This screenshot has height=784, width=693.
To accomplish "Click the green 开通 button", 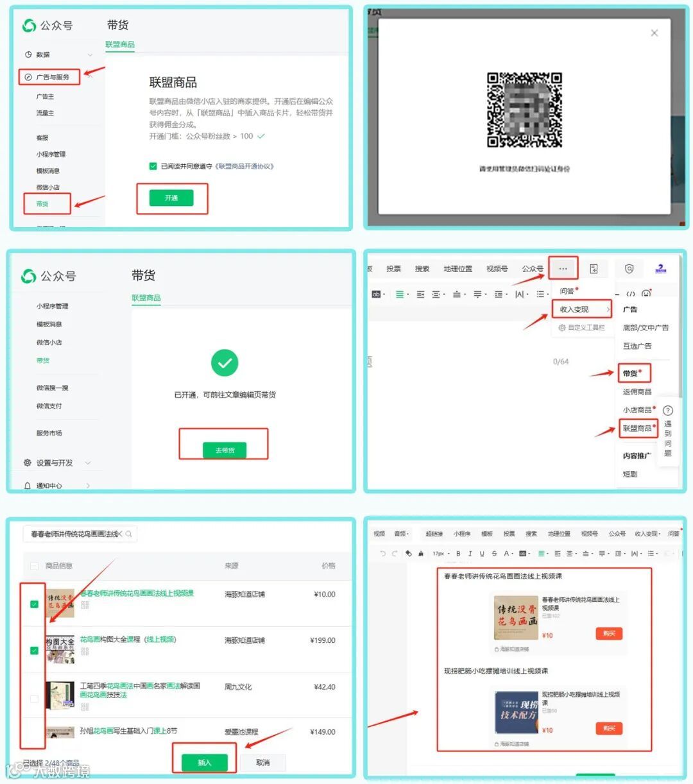I will click(171, 198).
